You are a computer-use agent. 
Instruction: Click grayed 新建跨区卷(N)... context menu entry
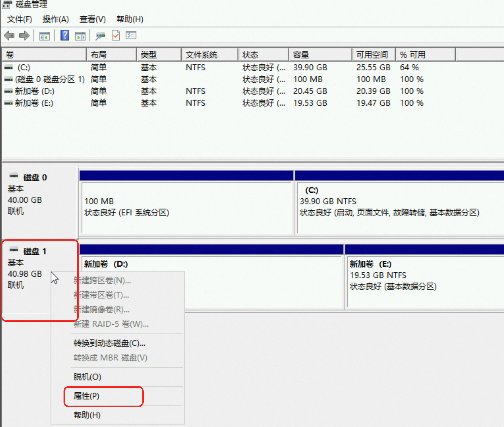coord(102,281)
